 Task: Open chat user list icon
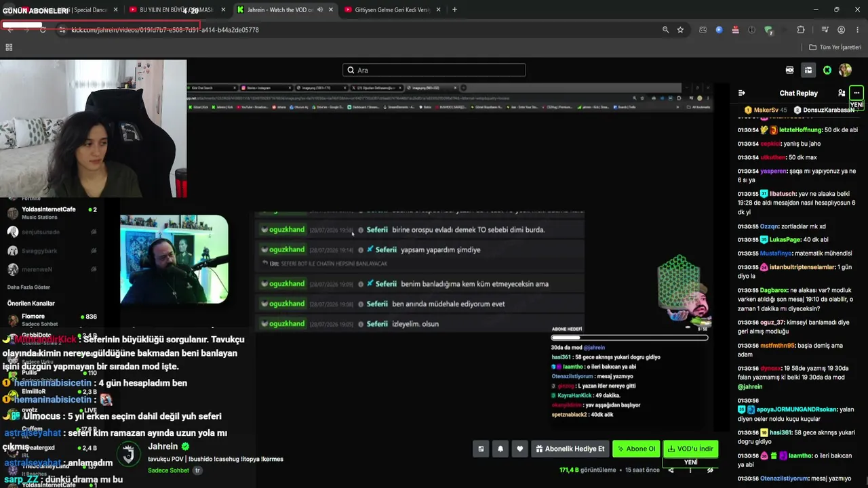point(842,93)
